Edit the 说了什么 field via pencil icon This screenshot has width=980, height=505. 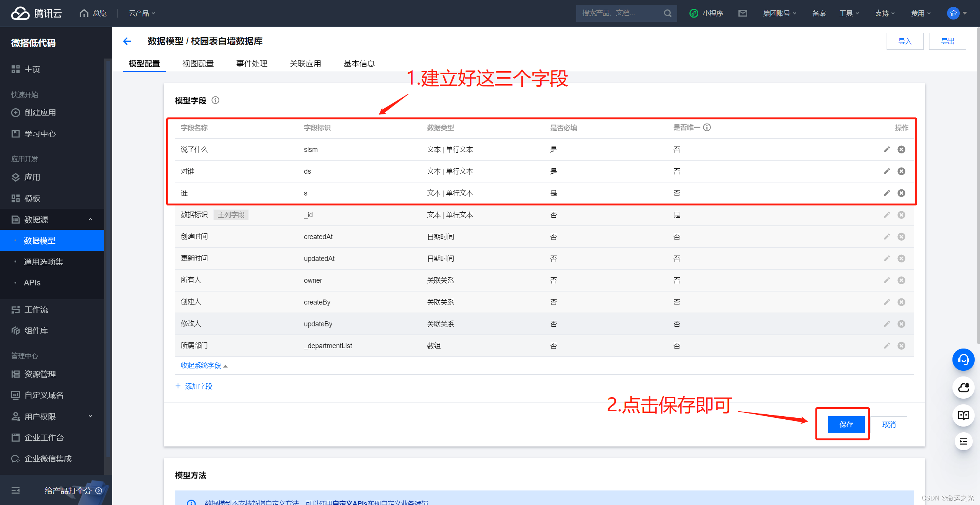887,149
